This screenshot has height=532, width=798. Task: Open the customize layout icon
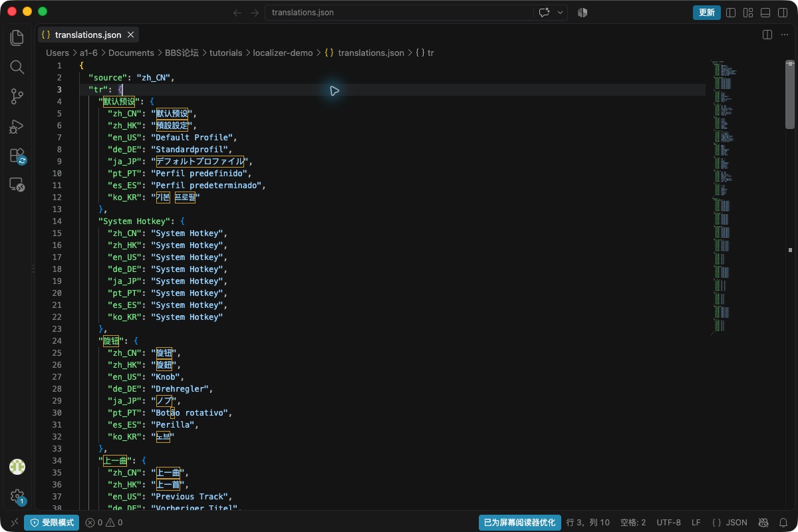tap(748, 13)
